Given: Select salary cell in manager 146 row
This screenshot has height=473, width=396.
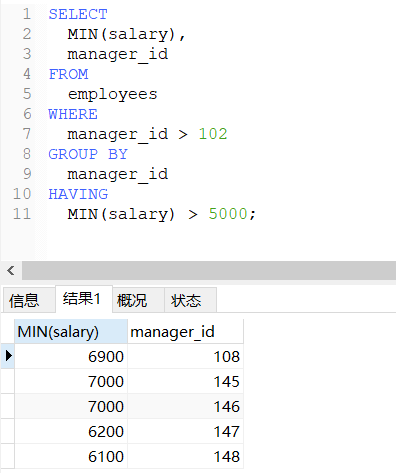Looking at the screenshot, I should [x=71, y=406].
